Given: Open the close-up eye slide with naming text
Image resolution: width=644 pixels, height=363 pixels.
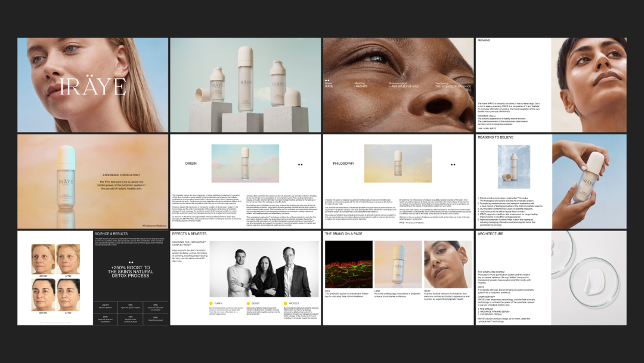Looking at the screenshot, I should [x=398, y=85].
